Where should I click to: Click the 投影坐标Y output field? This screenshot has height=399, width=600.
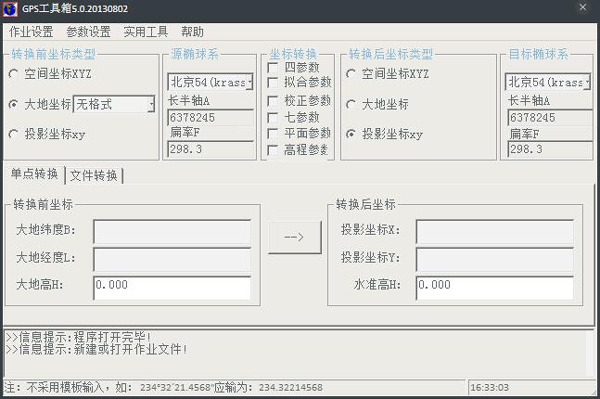coord(495,259)
